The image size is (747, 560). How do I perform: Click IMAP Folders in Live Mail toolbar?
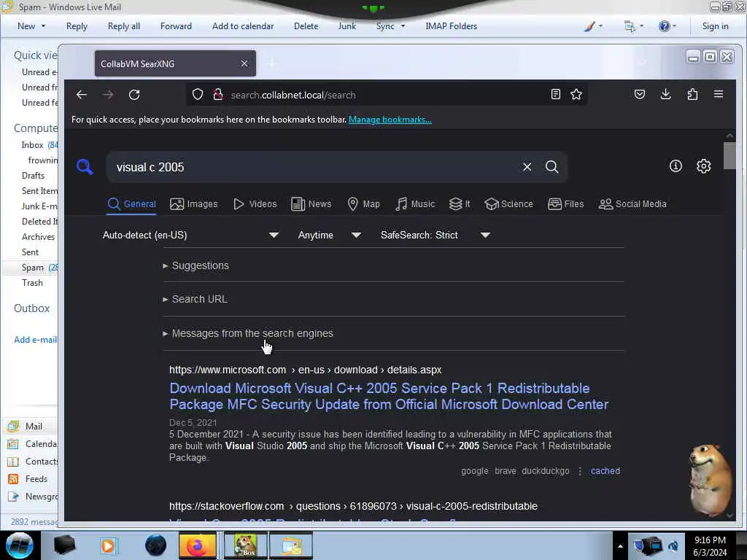[x=451, y=26]
